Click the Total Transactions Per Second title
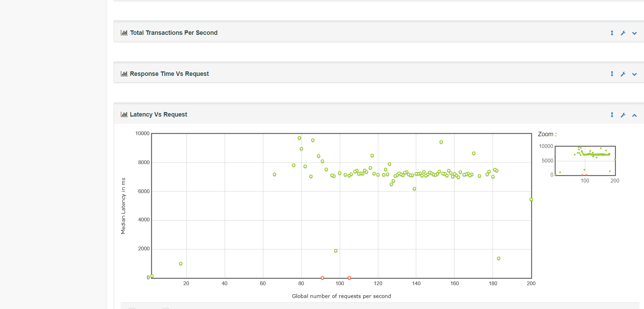Screen dimensions: 644x309 pos(174,33)
